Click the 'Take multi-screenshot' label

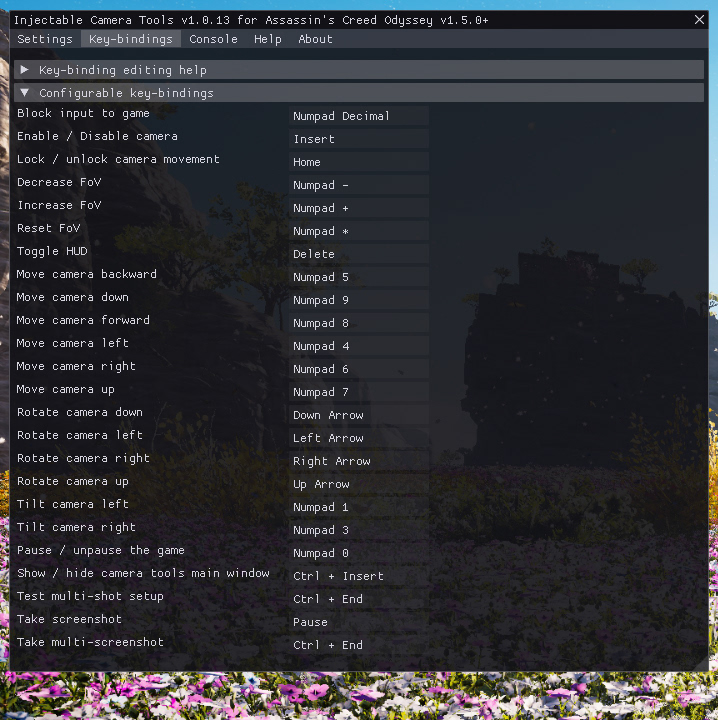(90, 642)
